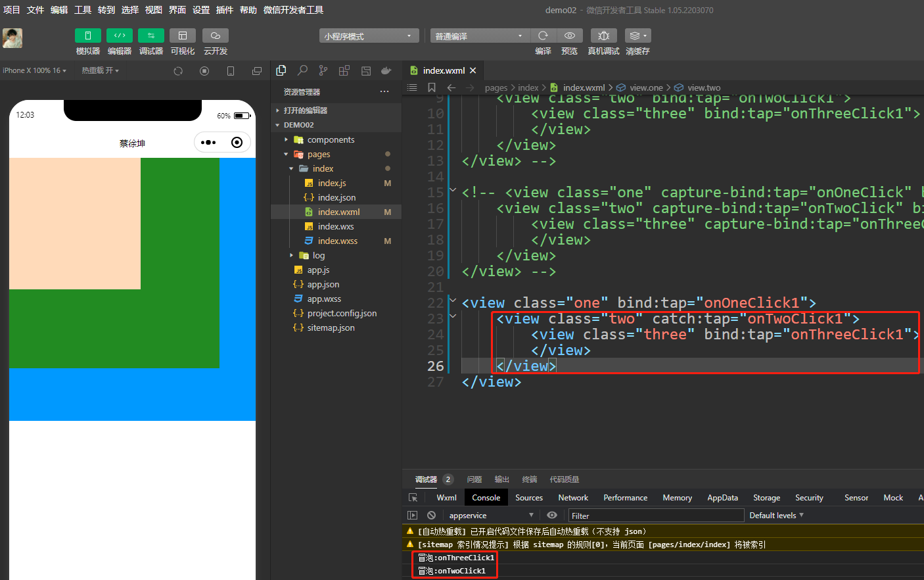This screenshot has height=580, width=924.
Task: Switch to the Wxml devtools tab
Action: click(446, 498)
